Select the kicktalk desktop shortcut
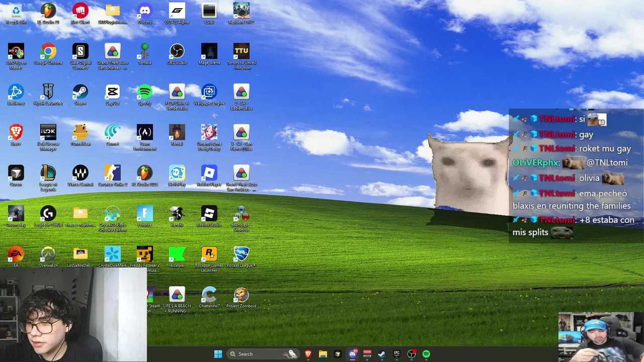This screenshot has width=644, height=362. point(177,257)
